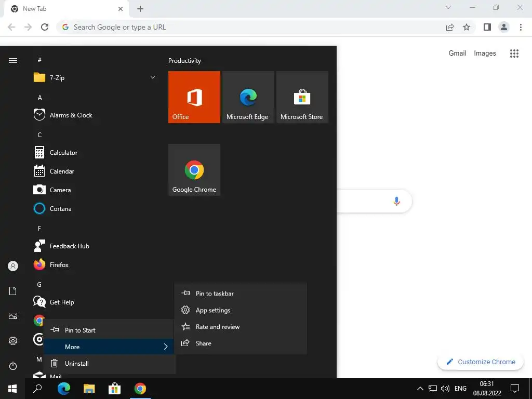Open Documents from the Start sidebar
The image size is (532, 399).
coord(13,291)
